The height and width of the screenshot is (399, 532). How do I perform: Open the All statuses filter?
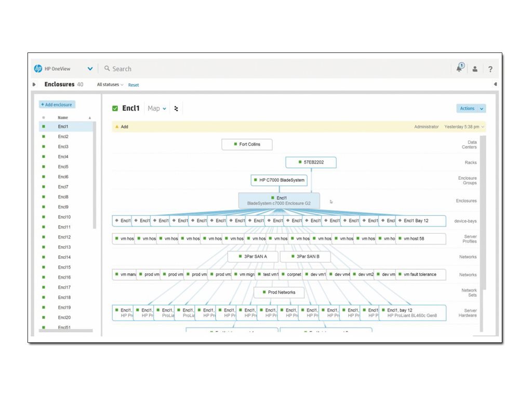[x=109, y=84]
